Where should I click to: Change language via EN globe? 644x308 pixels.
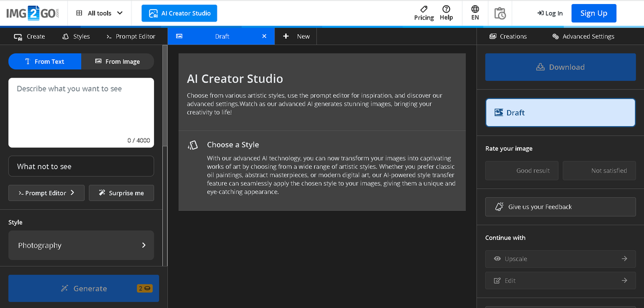[475, 13]
